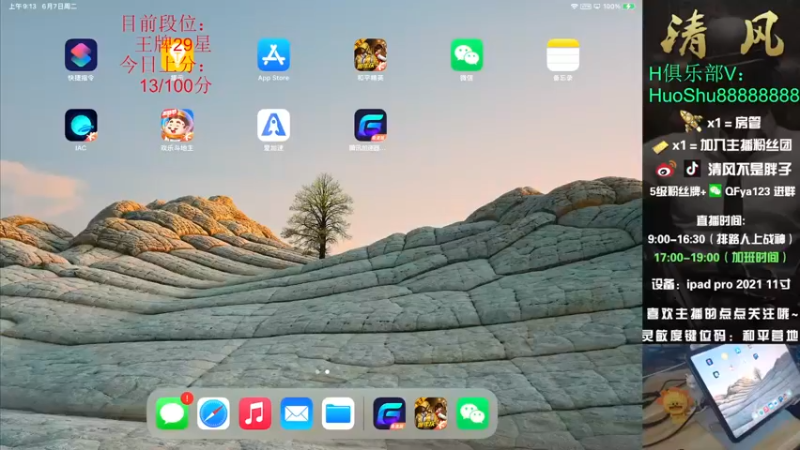Select the second home screen page dot
The height and width of the screenshot is (450, 800).
click(x=327, y=372)
